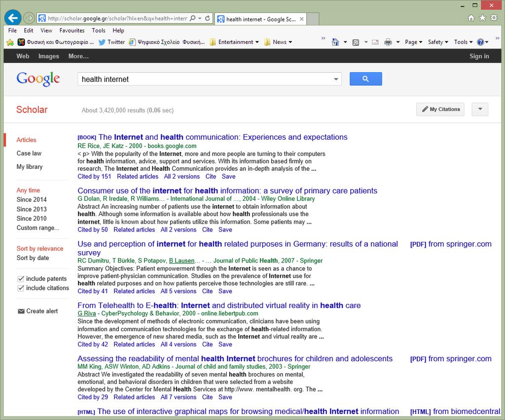Open the G Riva author link
Image resolution: width=505 pixels, height=420 pixels.
point(87,313)
